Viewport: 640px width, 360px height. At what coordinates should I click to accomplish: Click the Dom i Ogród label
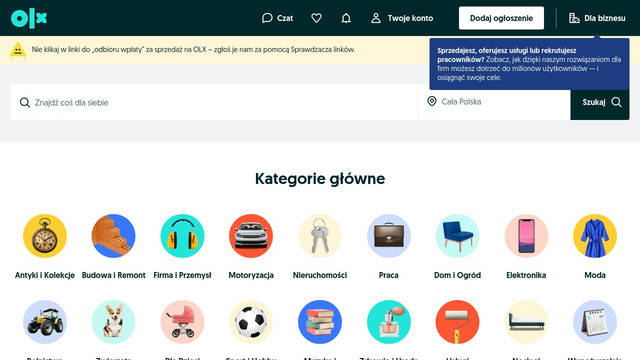[458, 276]
